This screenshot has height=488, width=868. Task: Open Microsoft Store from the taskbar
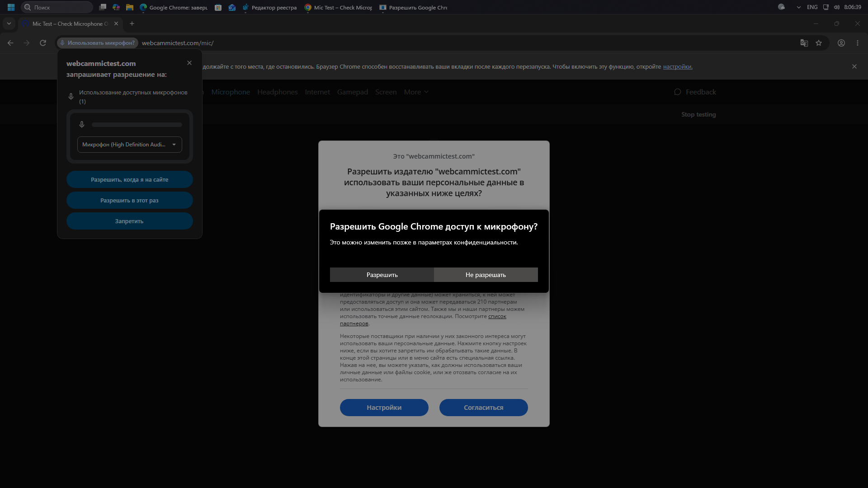point(218,7)
